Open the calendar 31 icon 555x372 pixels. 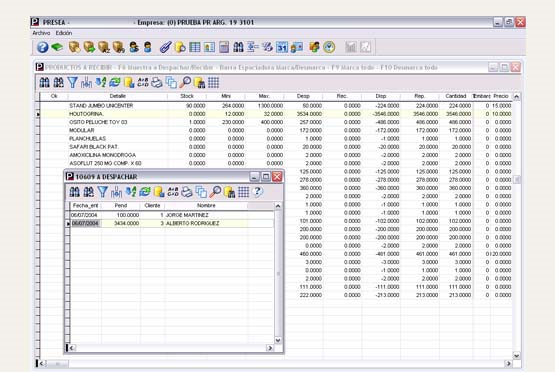point(282,47)
